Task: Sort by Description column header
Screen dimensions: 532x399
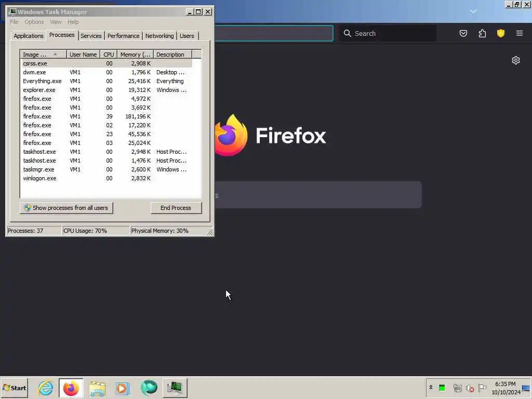Action: point(172,55)
